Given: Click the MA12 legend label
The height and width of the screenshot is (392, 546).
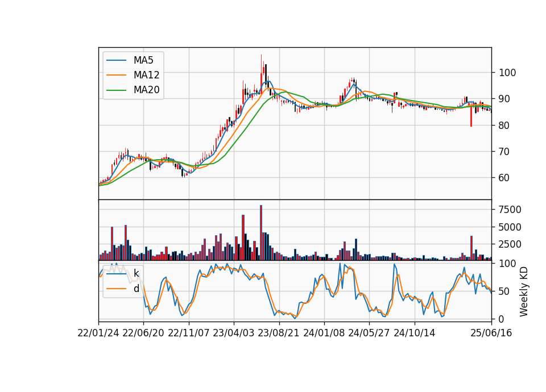Looking at the screenshot, I should click(x=146, y=75).
